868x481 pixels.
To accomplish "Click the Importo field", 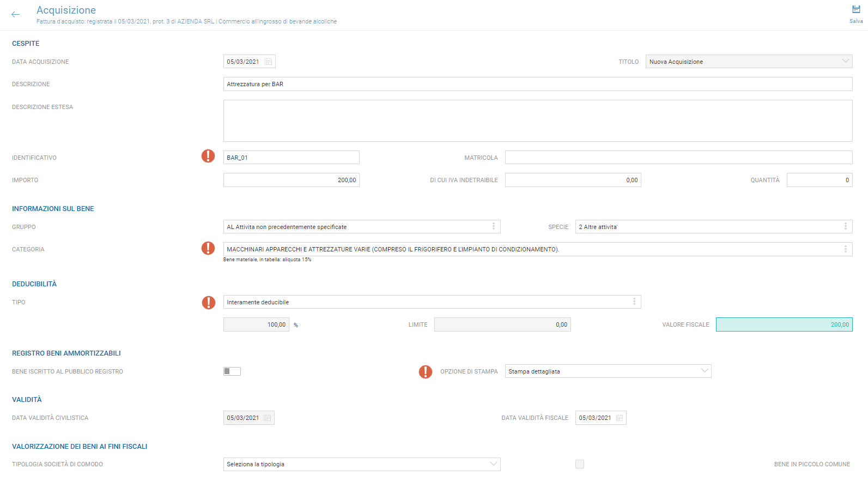I will 292,180.
